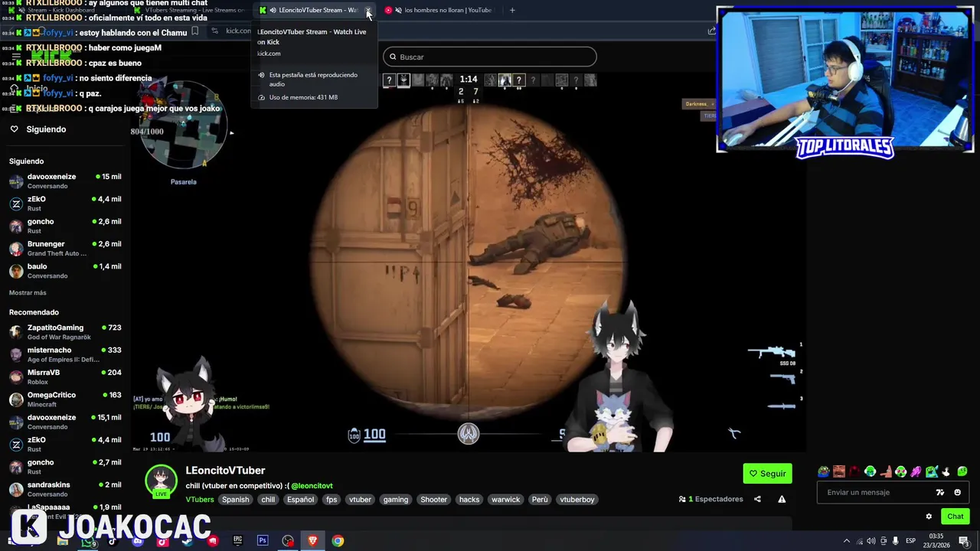This screenshot has width=980, height=551.
Task: Click the green Seguir follow button
Action: click(767, 474)
